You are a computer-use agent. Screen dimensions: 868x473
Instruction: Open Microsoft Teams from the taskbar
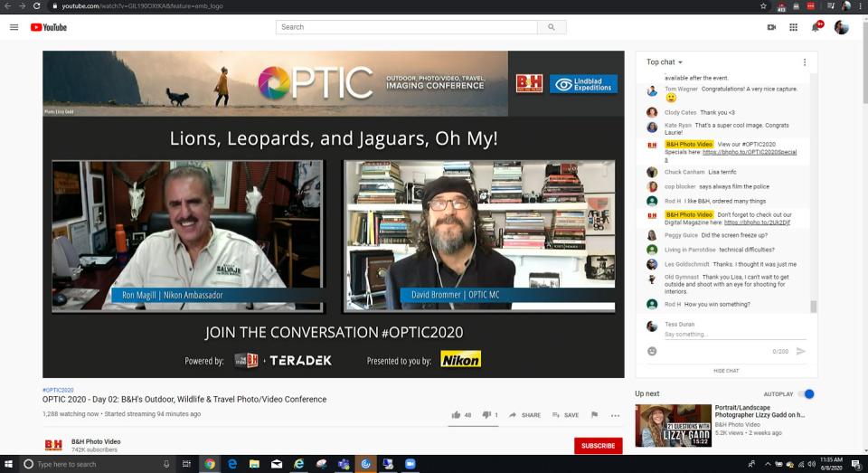point(344,464)
